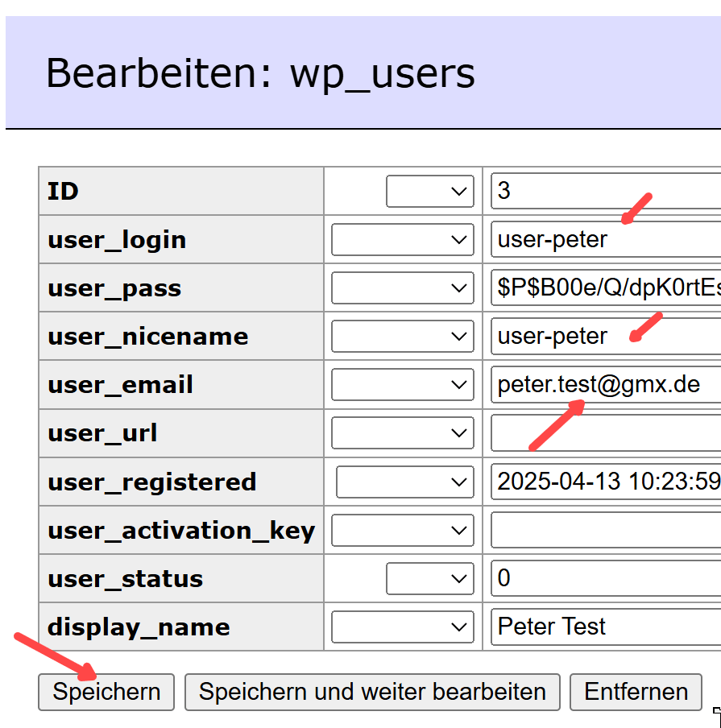Click Speichern und weiter bearbeiten
721x728 pixels.
[x=372, y=693]
